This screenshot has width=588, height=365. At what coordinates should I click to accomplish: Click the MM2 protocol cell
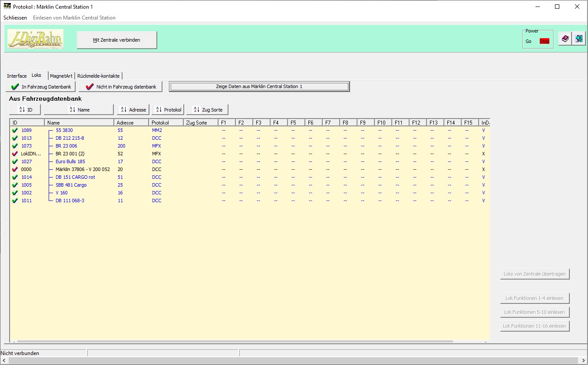coord(157,130)
